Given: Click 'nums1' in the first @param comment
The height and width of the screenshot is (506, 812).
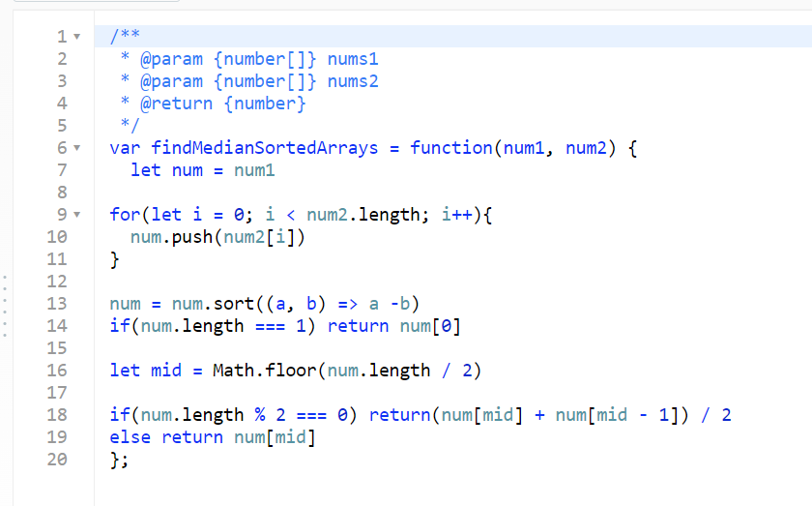Looking at the screenshot, I should pyautogui.click(x=353, y=59).
